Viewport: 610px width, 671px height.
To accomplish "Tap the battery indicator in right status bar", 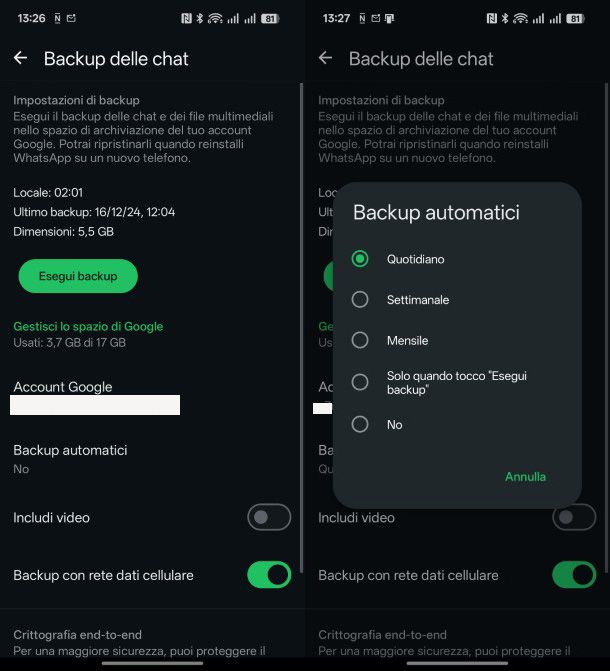I will (575, 18).
